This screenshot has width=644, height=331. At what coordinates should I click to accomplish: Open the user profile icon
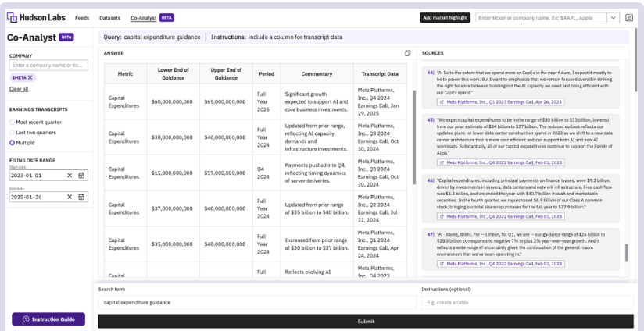pos(629,17)
